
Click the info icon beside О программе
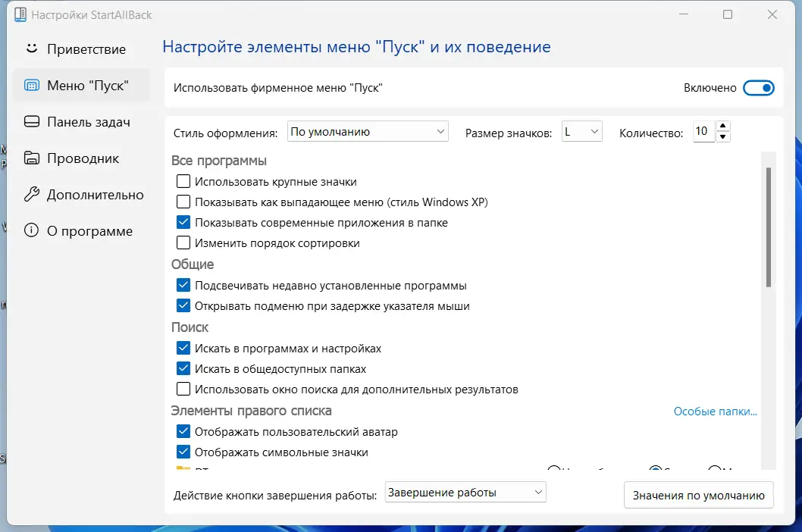pos(30,231)
